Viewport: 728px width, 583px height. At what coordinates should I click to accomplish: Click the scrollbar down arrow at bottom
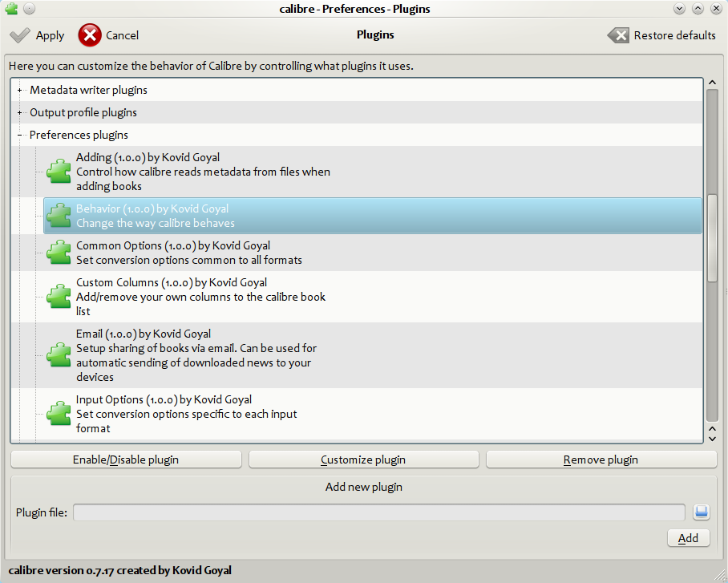(x=712, y=439)
